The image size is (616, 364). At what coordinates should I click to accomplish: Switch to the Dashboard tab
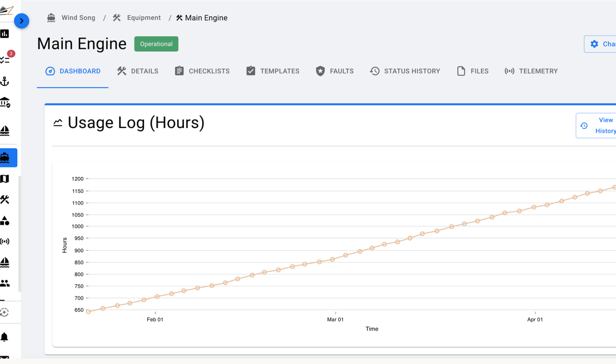click(73, 71)
